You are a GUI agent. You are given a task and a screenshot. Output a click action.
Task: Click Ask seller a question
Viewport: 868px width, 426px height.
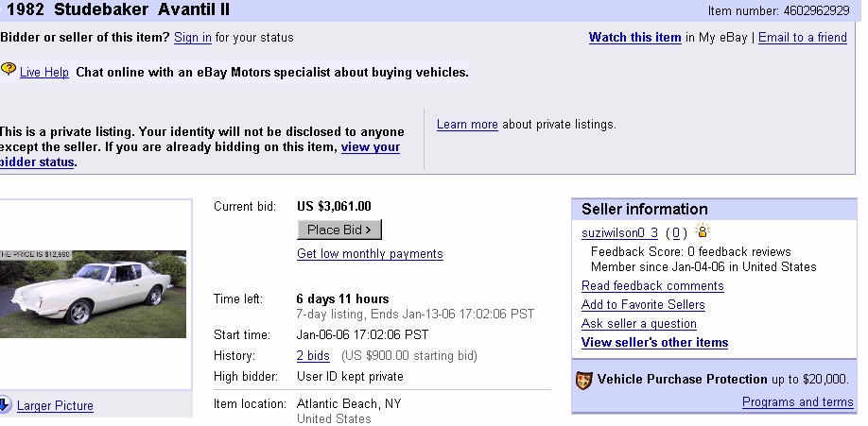click(638, 324)
